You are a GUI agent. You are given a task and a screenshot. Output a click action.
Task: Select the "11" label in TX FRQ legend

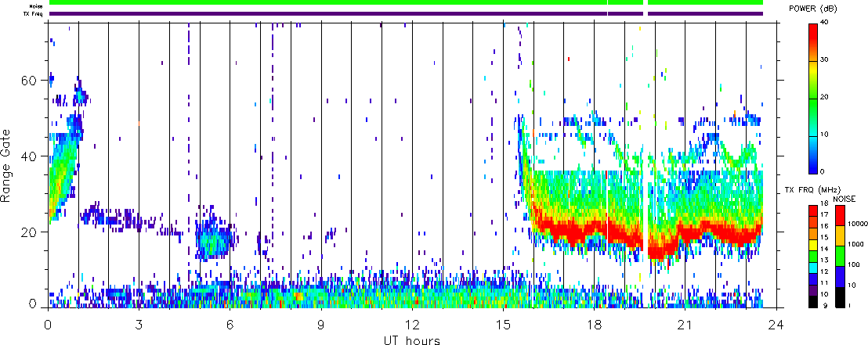tap(824, 282)
